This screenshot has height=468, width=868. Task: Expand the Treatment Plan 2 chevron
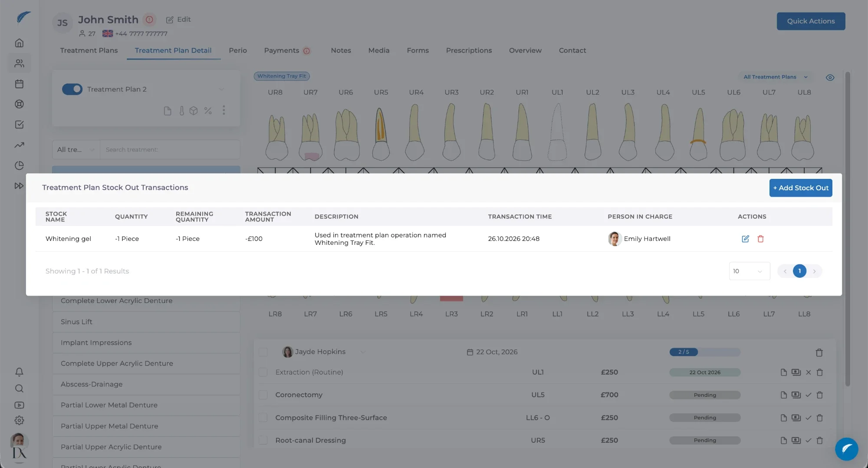221,89
